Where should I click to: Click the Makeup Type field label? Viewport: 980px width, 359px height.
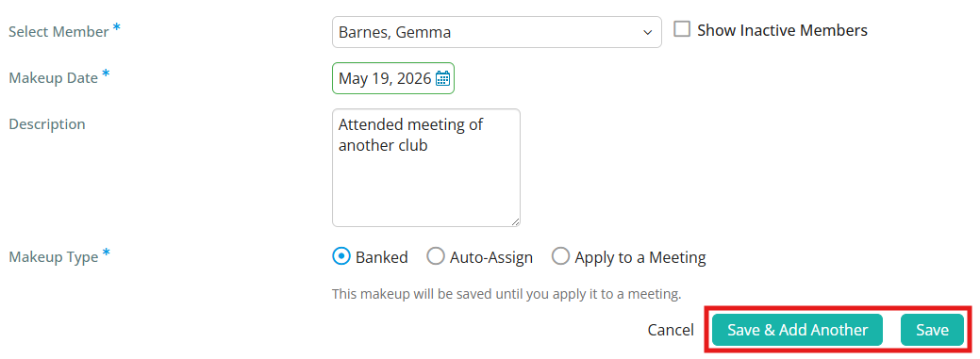53,256
